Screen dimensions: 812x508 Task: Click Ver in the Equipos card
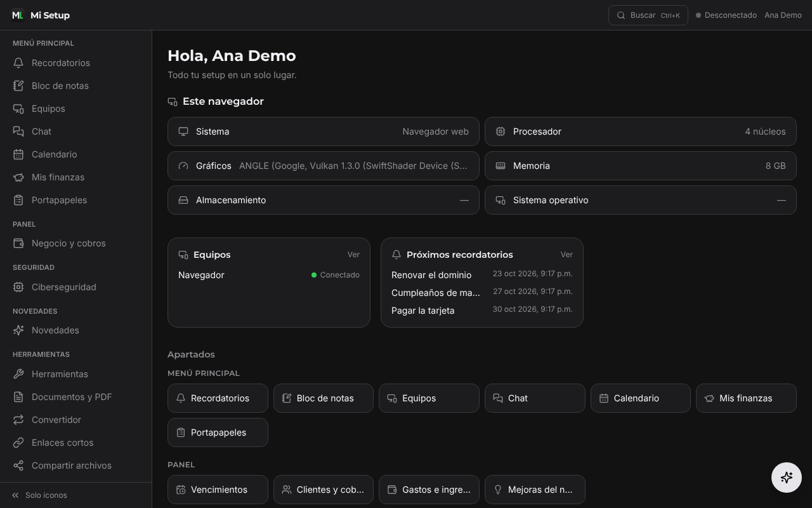(353, 255)
